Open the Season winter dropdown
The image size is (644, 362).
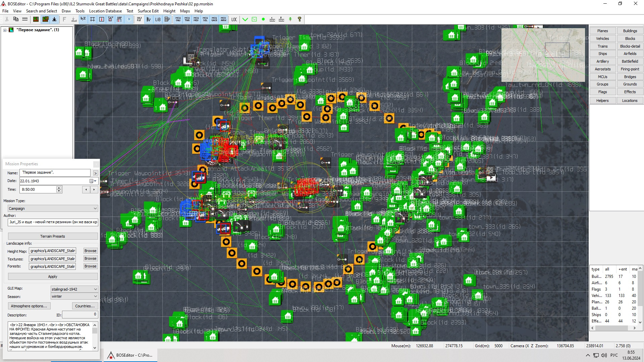click(x=74, y=297)
